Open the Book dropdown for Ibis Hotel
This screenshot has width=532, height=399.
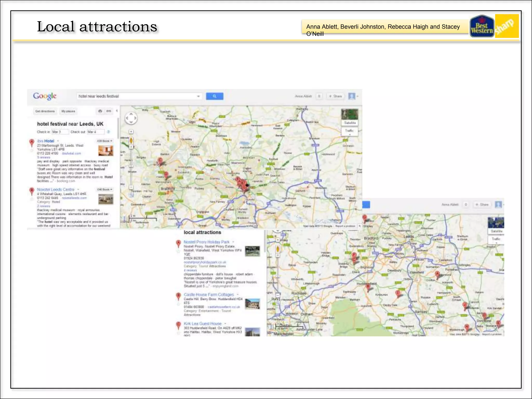coord(105,141)
